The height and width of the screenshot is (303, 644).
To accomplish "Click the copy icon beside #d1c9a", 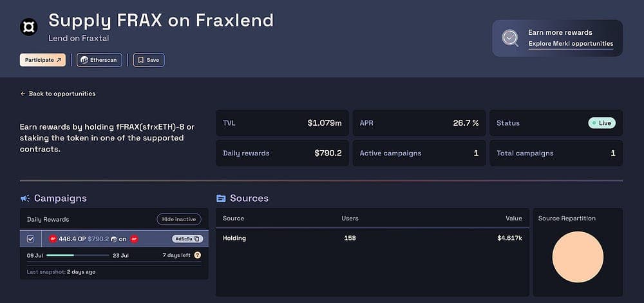I will coord(196,239).
